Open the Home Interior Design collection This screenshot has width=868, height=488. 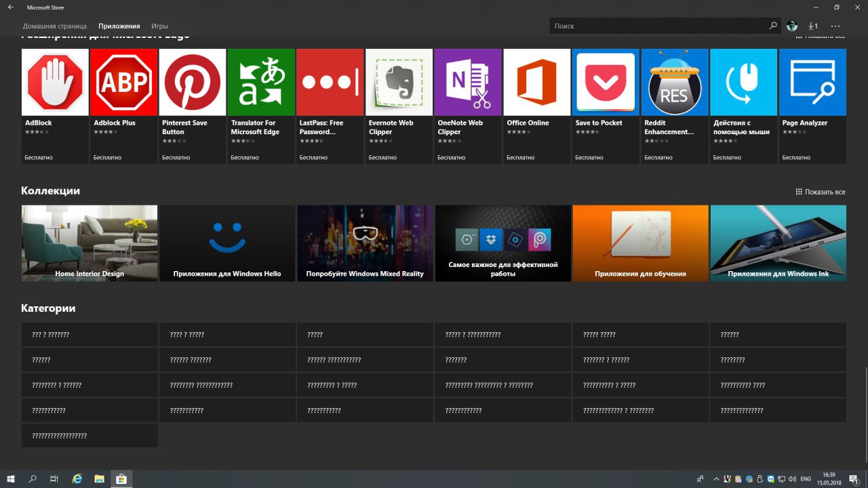(90, 243)
